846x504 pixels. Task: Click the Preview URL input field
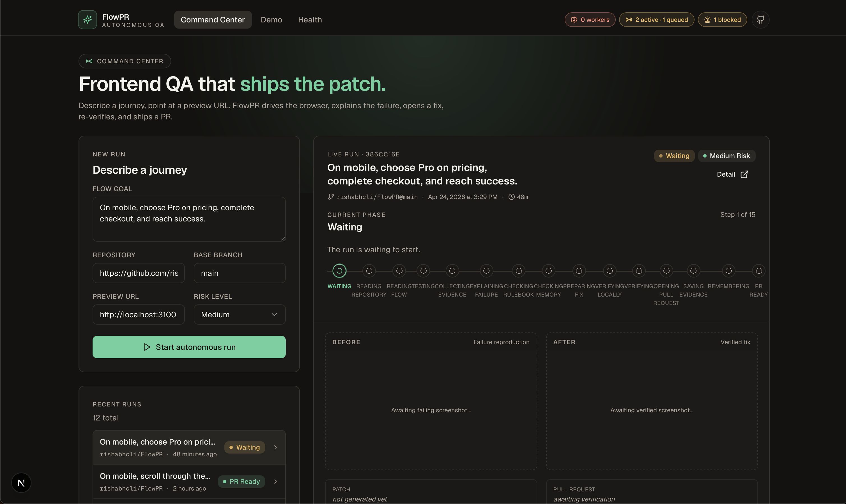(x=138, y=315)
